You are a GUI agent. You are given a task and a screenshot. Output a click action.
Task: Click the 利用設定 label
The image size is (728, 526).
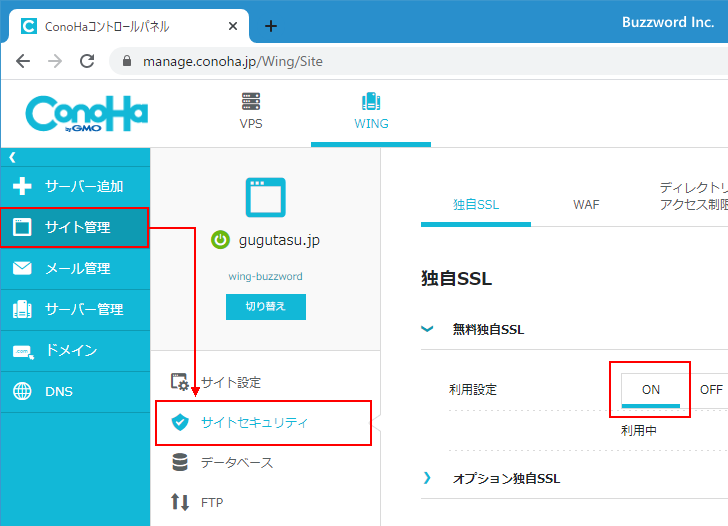pos(473,390)
